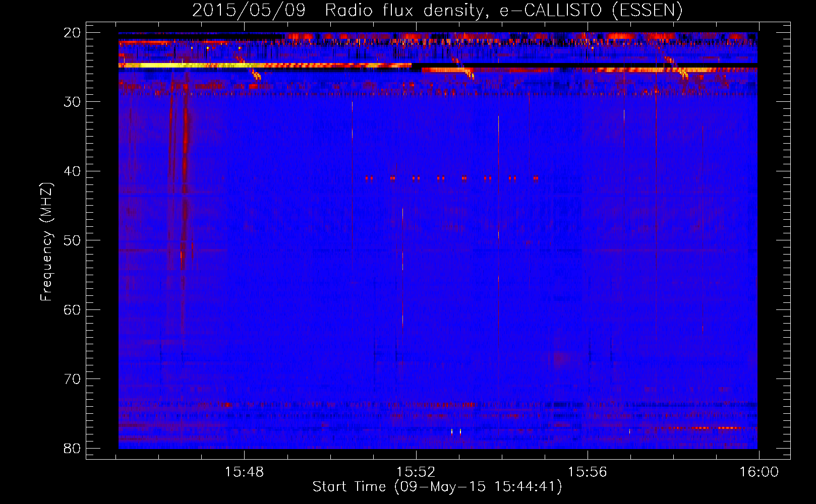Click the 15:48 time tick label
The width and height of the screenshot is (816, 504).
coord(245,472)
